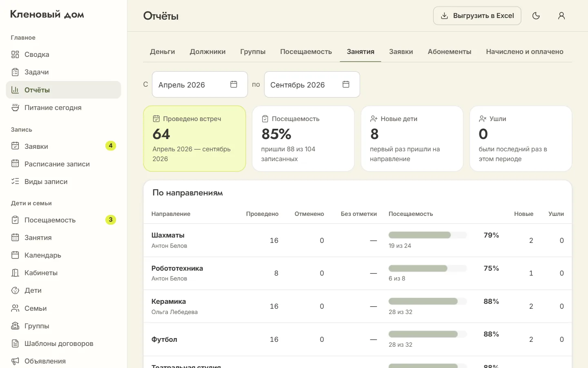Switch to the Должники tab
This screenshot has width=588, height=368.
tap(207, 52)
